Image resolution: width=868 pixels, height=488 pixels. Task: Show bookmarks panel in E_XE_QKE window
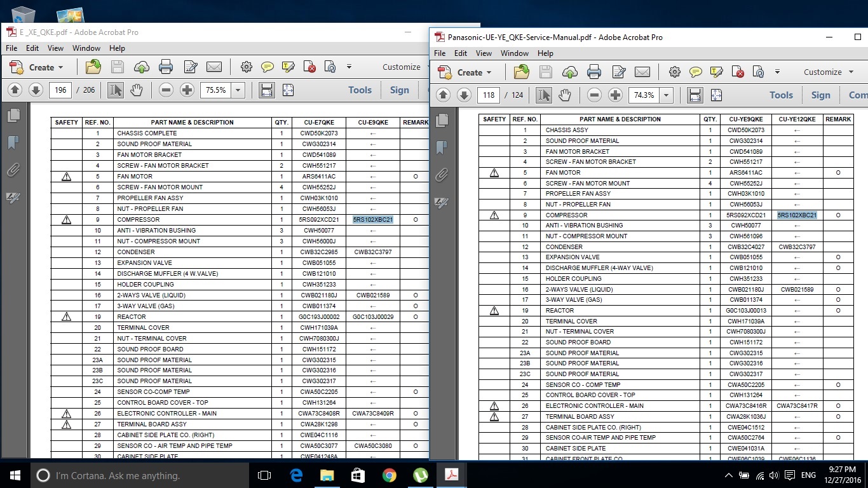[13, 142]
